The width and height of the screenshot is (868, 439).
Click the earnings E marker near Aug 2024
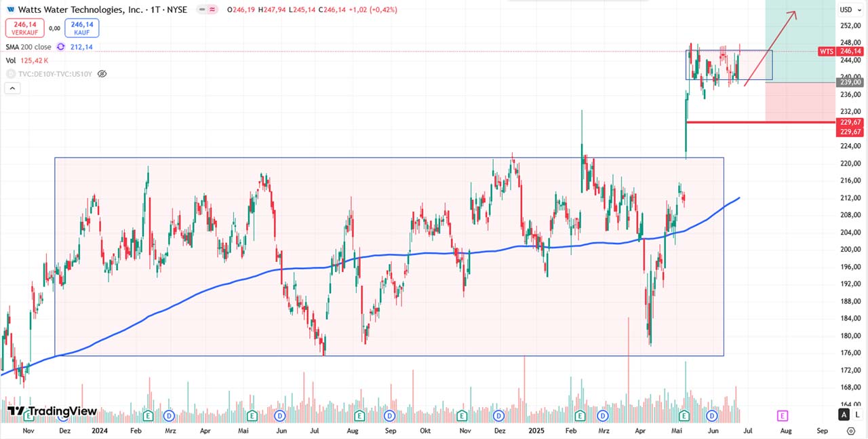(x=360, y=415)
